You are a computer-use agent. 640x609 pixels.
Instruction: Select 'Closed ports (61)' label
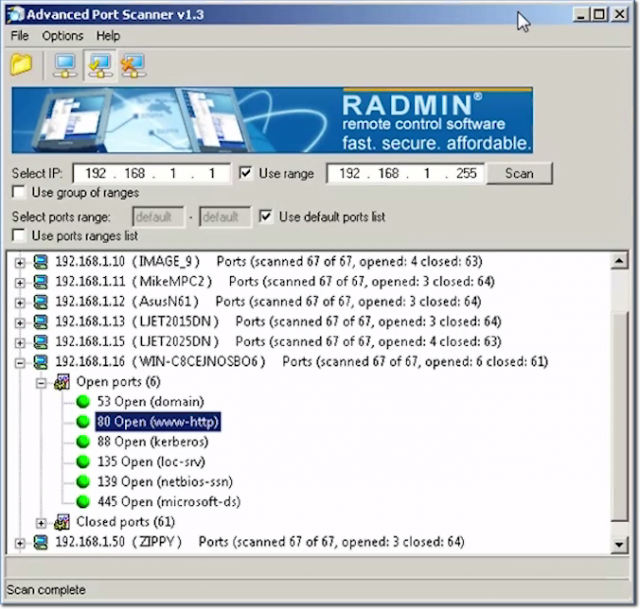[125, 522]
